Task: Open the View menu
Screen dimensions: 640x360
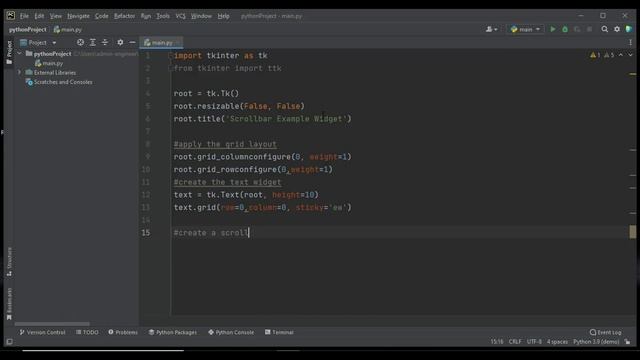Action: [x=56, y=16]
